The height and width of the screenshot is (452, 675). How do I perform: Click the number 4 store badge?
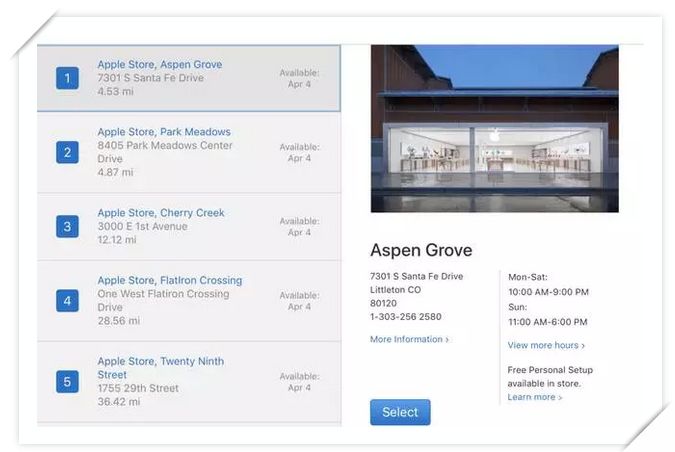67,300
